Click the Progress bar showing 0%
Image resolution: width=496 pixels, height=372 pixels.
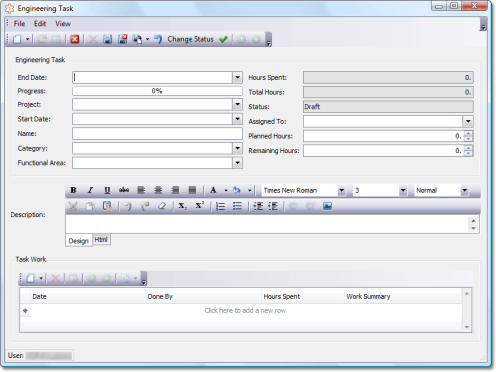(157, 91)
